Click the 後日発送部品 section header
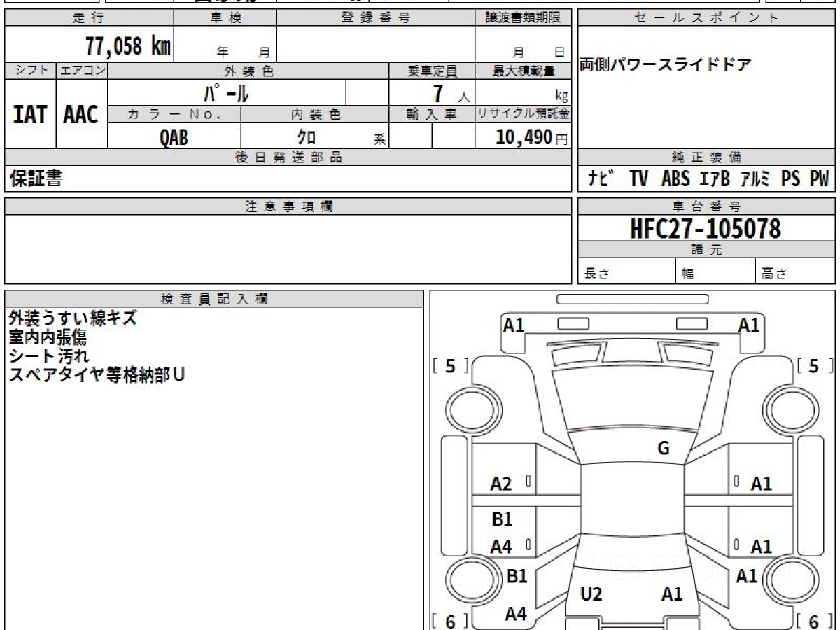 click(x=288, y=157)
